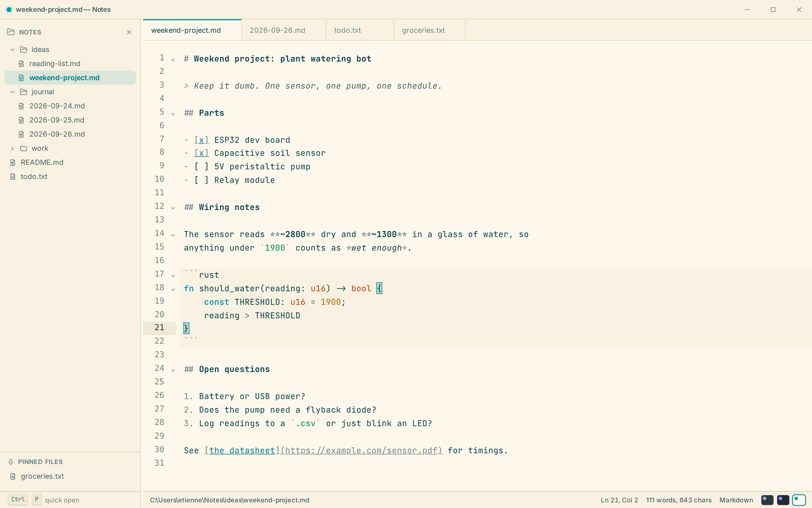Open README.md from the sidebar
Viewport: 812px width, 508px height.
pyautogui.click(x=70, y=162)
